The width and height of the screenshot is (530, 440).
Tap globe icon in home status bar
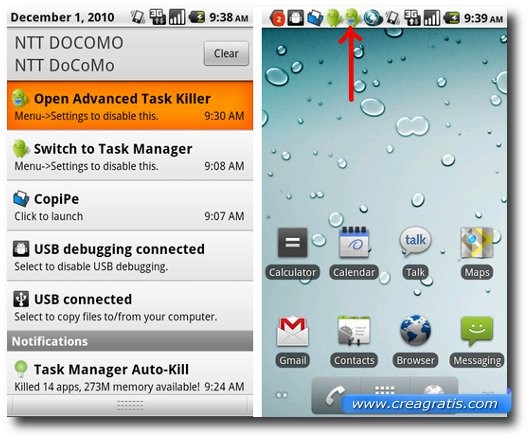coord(373,18)
